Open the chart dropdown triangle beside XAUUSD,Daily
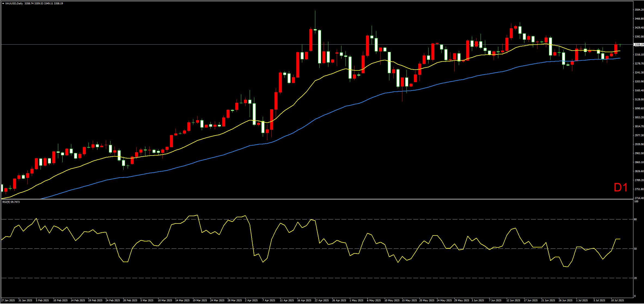644x304 pixels. (x=3, y=4)
